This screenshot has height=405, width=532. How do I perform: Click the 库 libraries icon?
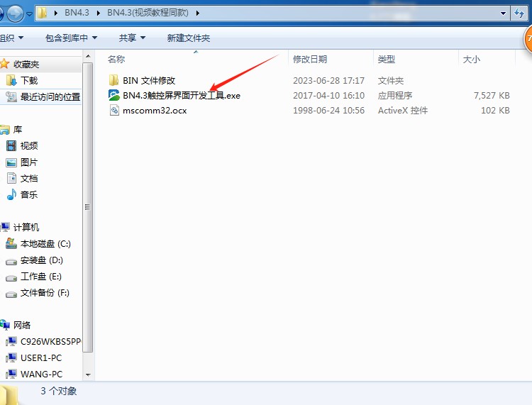(5, 130)
